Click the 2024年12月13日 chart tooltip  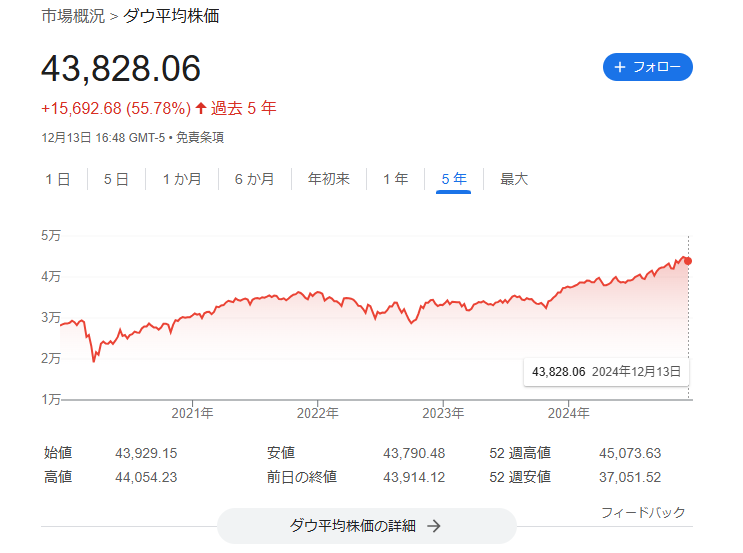point(607,372)
